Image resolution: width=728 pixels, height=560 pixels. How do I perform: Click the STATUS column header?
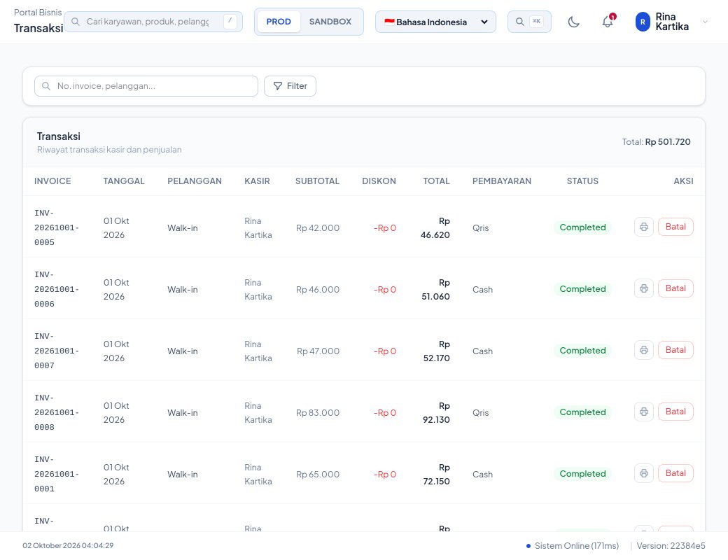tap(582, 181)
